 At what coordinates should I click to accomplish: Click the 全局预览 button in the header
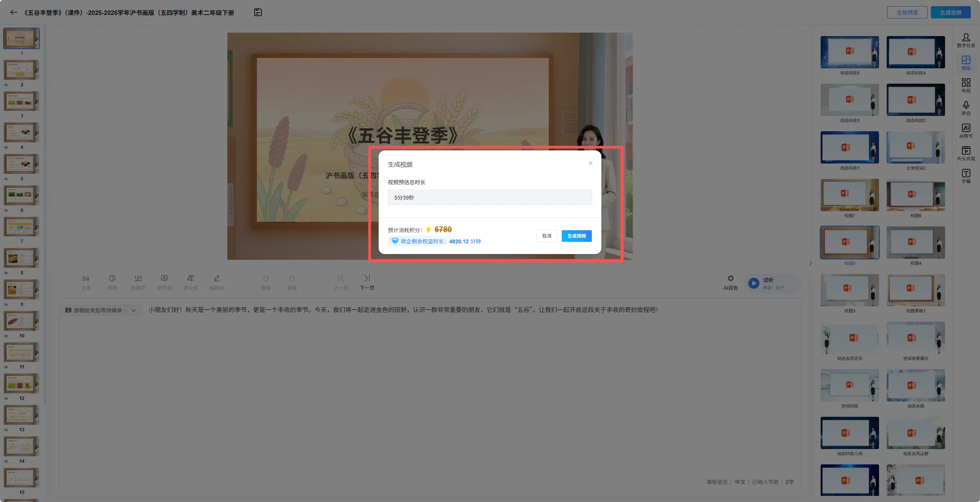coord(907,12)
